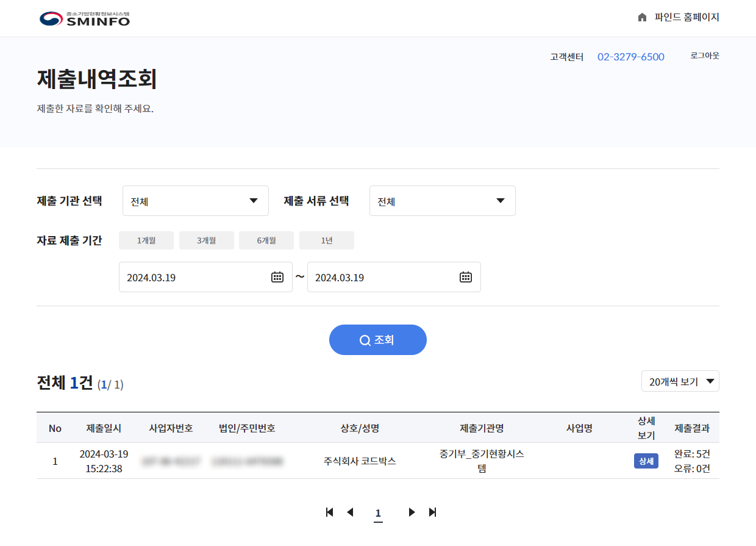Click the home icon beside 파인드 홈페이지
This screenshot has width=756, height=546.
pos(642,18)
